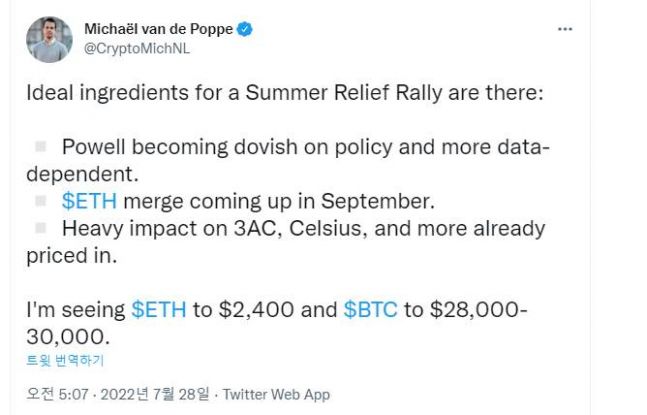Image resolution: width=647 pixels, height=415 pixels.
Task: Click the square bullet icon before '$ETH merge'
Action: tap(41, 201)
